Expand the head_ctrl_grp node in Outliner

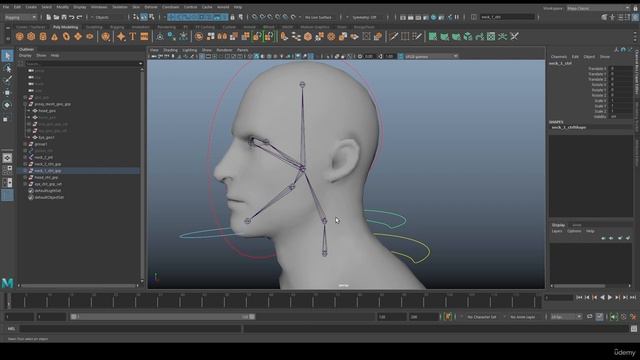25,178
